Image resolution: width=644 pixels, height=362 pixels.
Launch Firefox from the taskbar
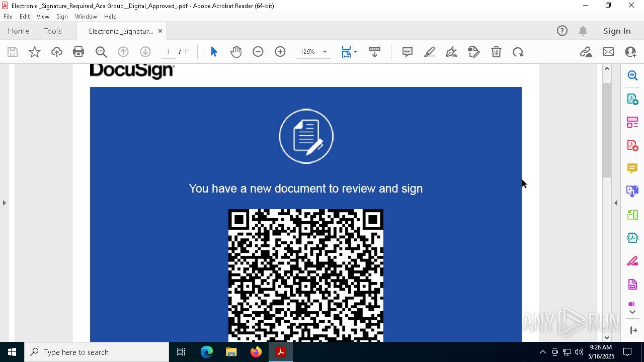click(x=256, y=352)
